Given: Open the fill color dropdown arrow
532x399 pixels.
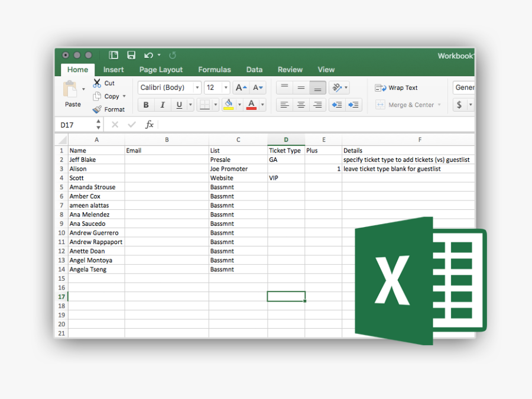Looking at the screenshot, I should point(239,105).
